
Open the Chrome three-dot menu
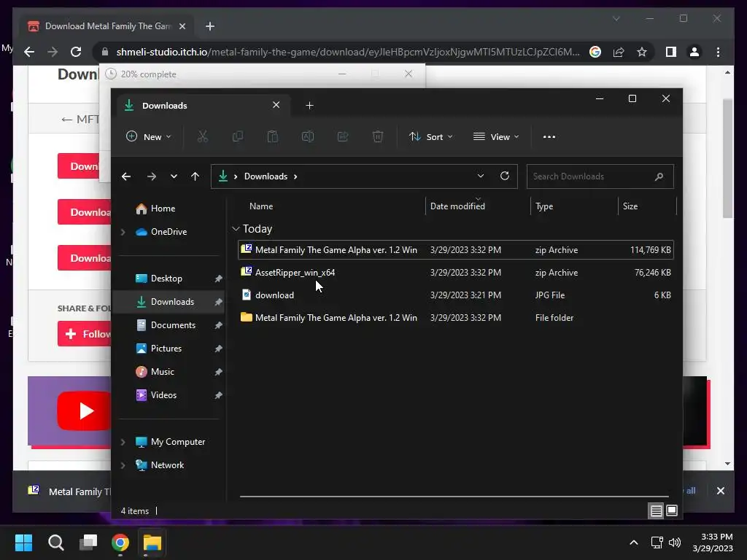[x=718, y=52]
